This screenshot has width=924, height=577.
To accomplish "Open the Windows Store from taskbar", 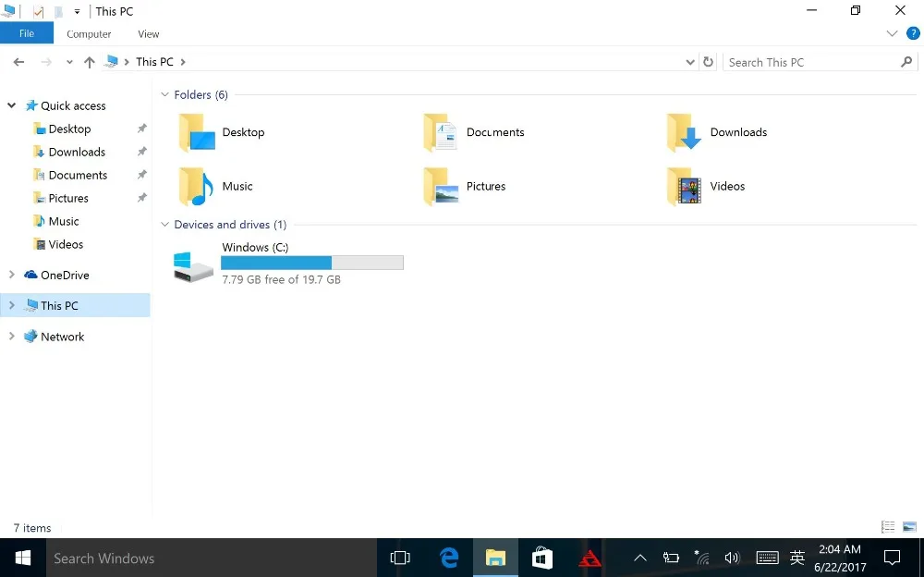I will [x=542, y=558].
